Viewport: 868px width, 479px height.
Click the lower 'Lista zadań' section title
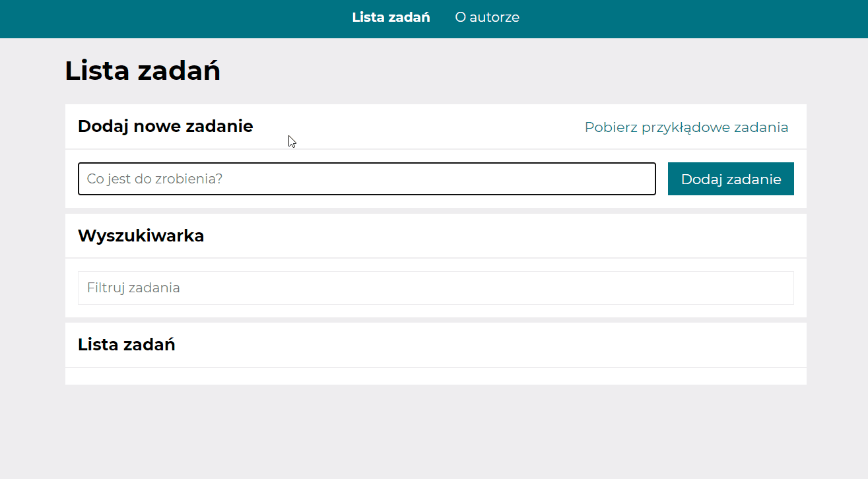point(126,344)
